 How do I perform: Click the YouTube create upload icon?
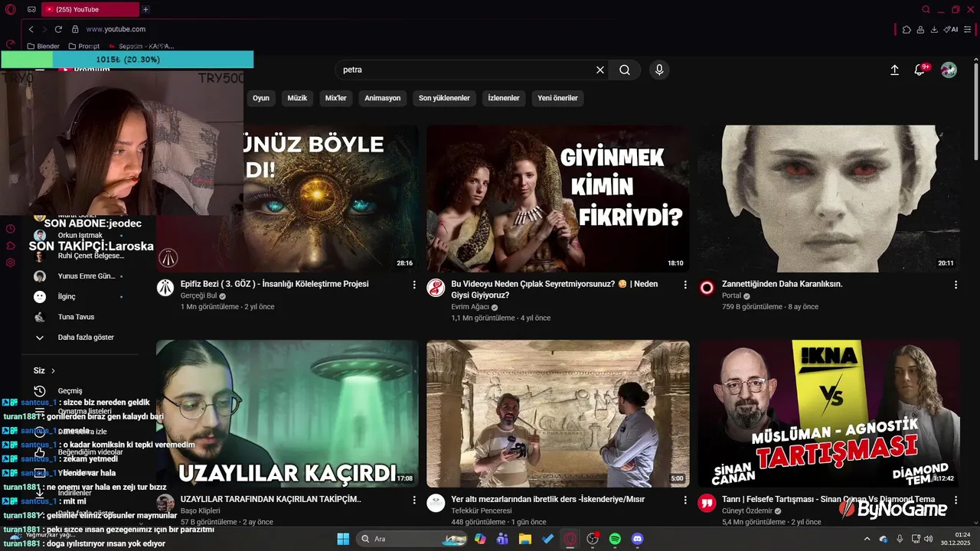894,70
